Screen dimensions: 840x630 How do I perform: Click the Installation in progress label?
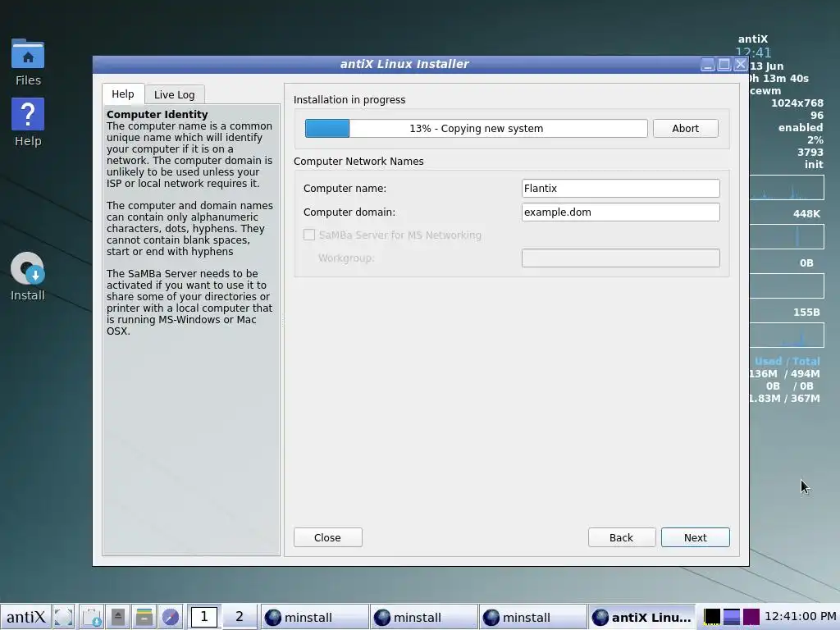349,99
